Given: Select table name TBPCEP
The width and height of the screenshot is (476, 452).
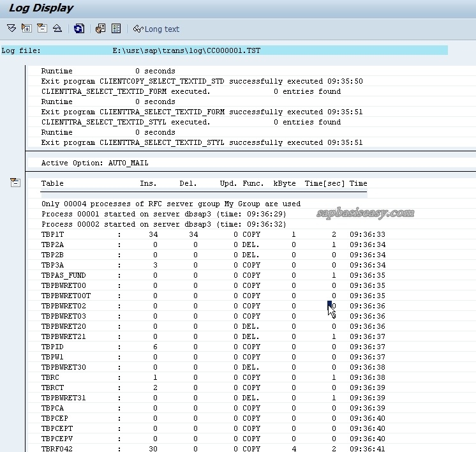Looking at the screenshot, I should pyautogui.click(x=55, y=418).
